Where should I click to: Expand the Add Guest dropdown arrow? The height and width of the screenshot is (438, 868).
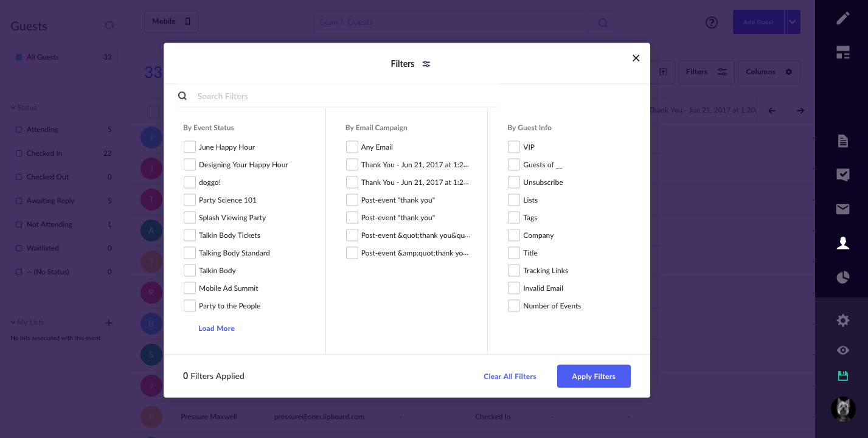(793, 22)
